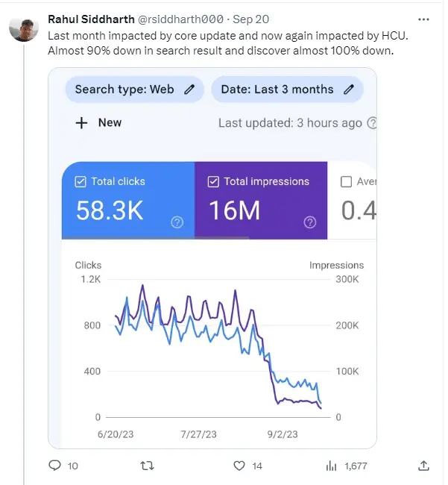Click the retweet arrows icon
The image size is (448, 485).
(147, 465)
